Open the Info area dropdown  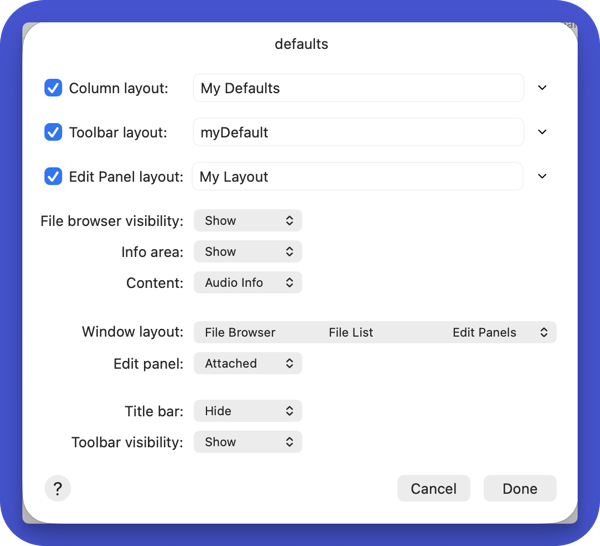[248, 252]
